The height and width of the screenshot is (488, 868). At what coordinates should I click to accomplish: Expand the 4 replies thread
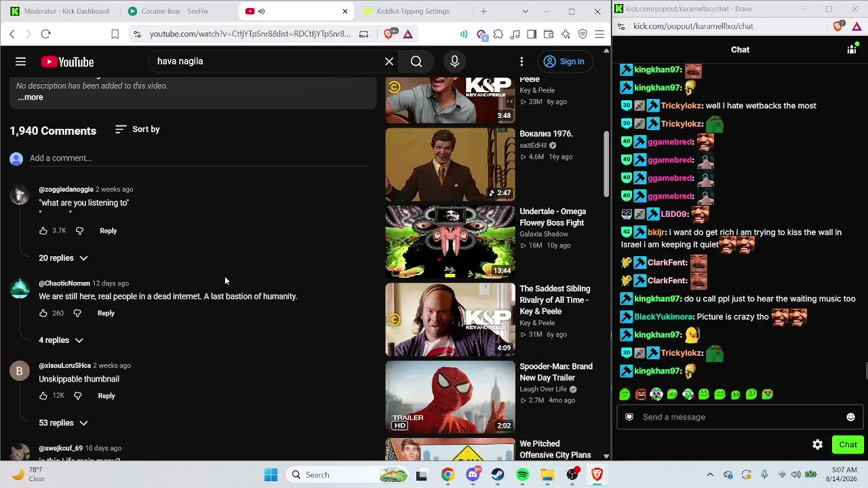61,340
